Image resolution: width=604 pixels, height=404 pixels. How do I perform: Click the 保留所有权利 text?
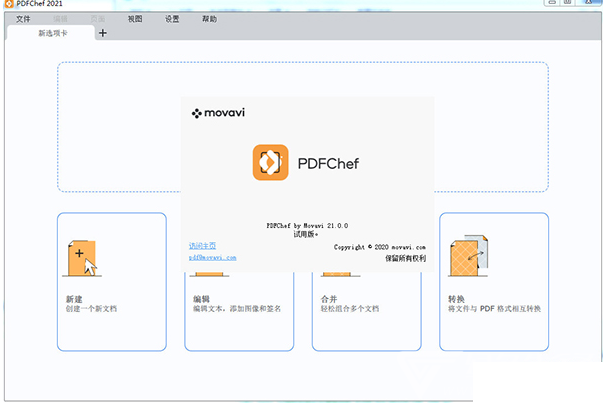[406, 258]
